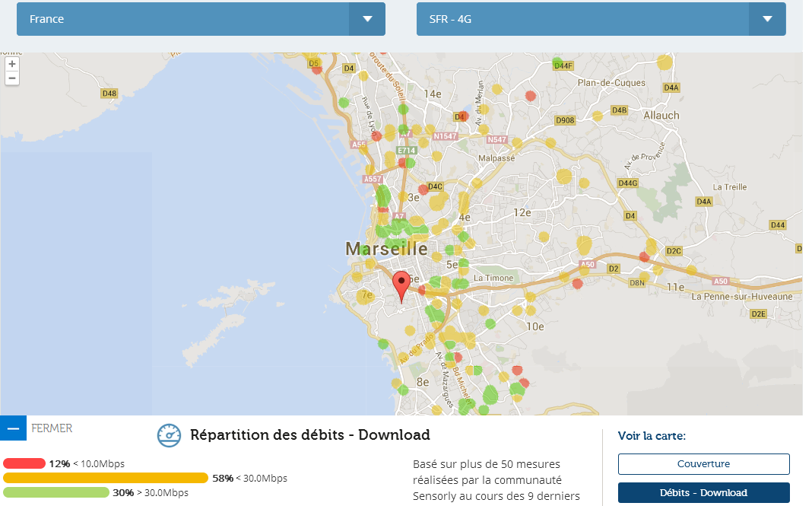Click the Marseille city label
The height and width of the screenshot is (506, 812).
pyautogui.click(x=386, y=249)
